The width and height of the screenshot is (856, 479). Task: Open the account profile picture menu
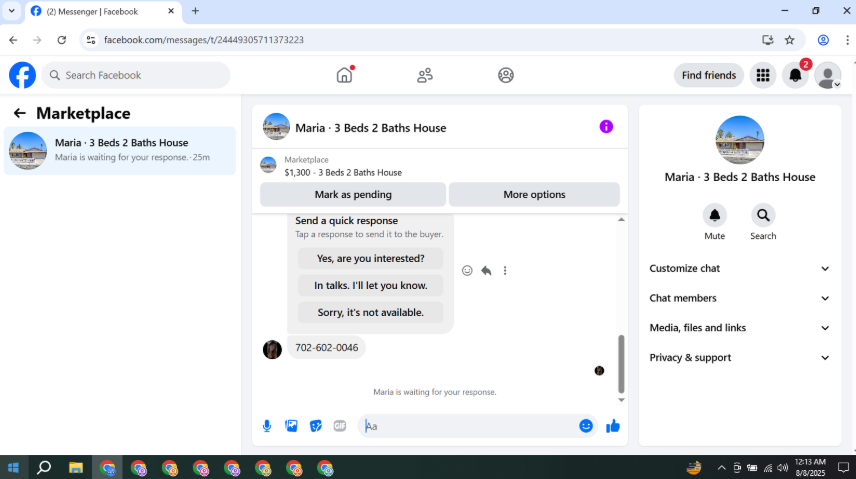(x=828, y=75)
